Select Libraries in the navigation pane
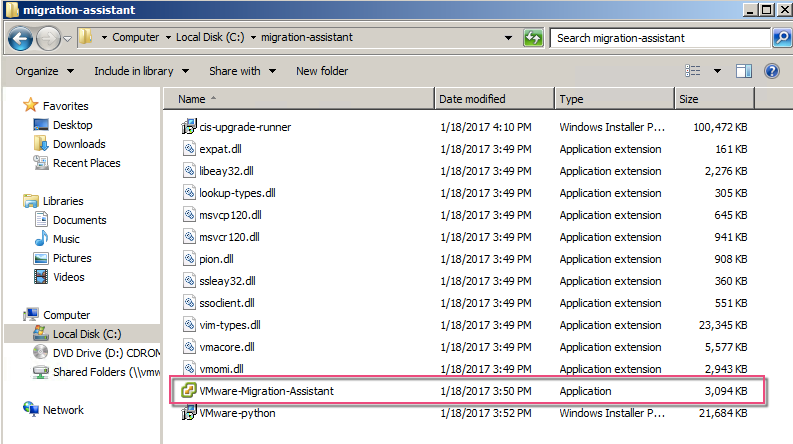Screen dimensions: 793x444 (x=63, y=201)
